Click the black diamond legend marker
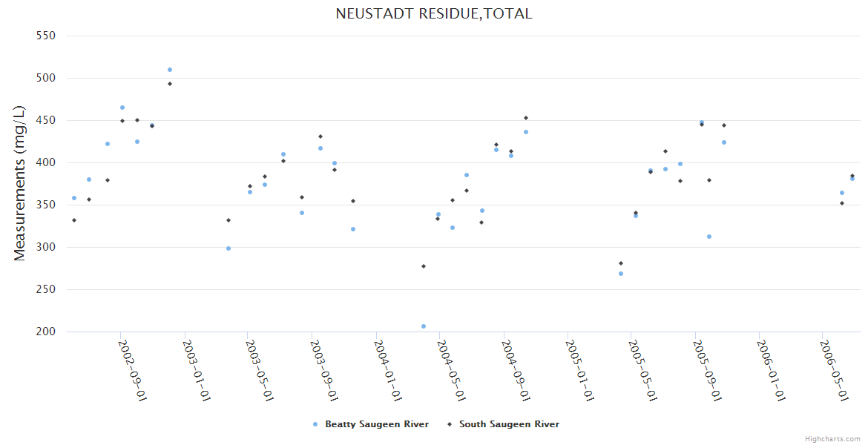 450,424
